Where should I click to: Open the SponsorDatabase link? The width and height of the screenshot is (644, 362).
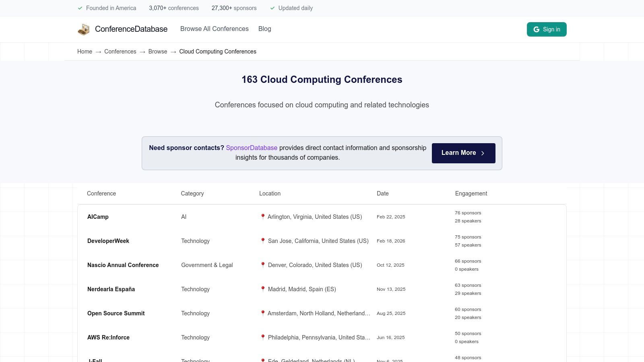(252, 148)
